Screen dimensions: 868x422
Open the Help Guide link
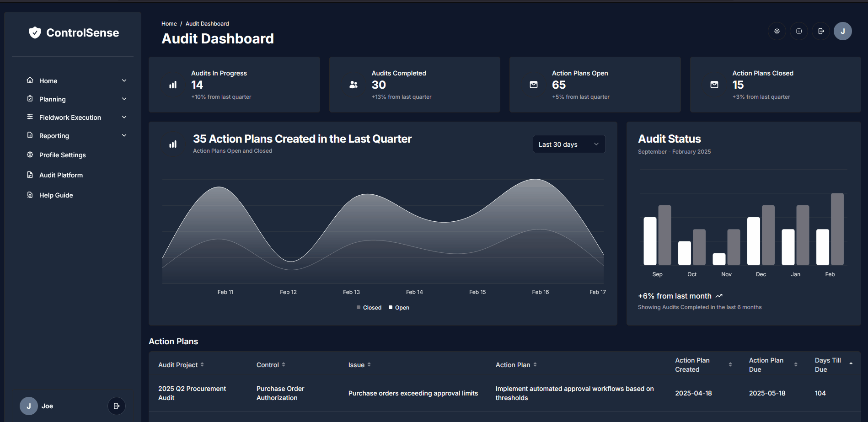(56, 195)
